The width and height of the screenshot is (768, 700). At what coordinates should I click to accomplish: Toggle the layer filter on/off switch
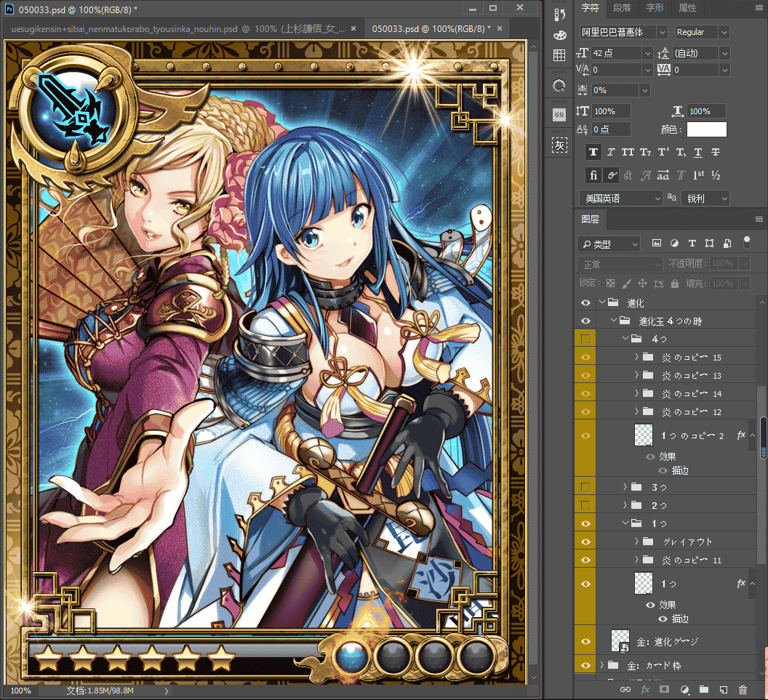746,242
